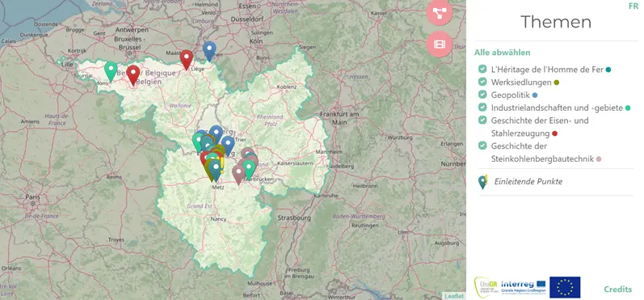The width and height of the screenshot is (644, 300).
Task: Toggle Geschichte der Eisen- und Stahlerzeugung checkbox
Action: tap(482, 120)
